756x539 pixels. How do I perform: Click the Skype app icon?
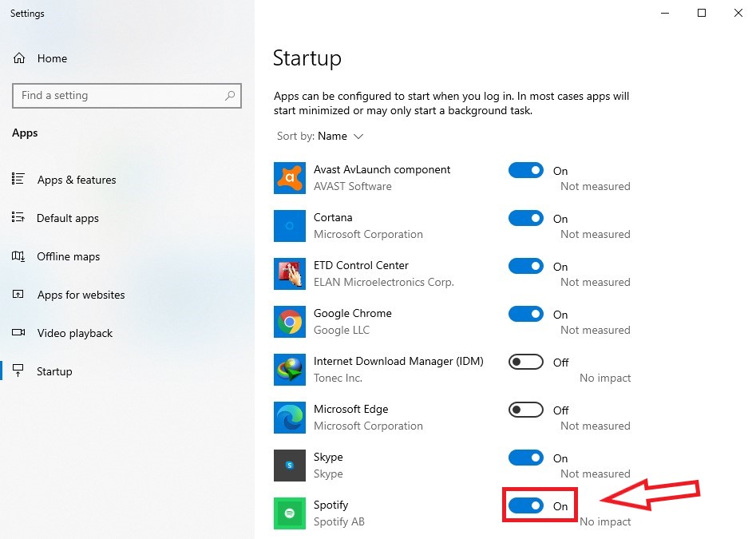[289, 466]
